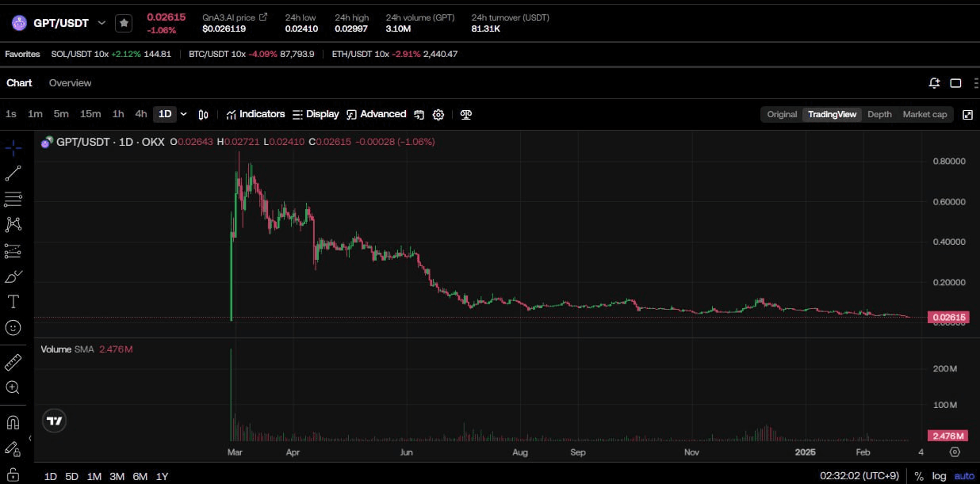
Task: Click the 0.02615 current price label
Action: click(949, 318)
